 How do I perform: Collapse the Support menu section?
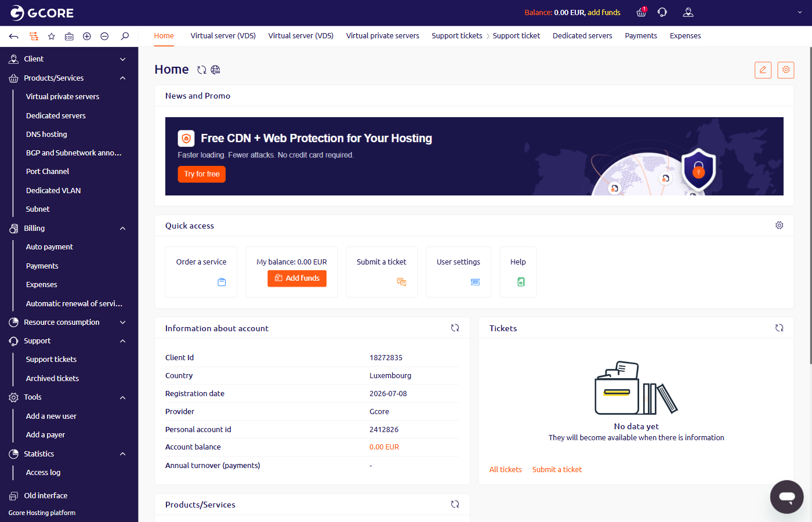pos(69,340)
